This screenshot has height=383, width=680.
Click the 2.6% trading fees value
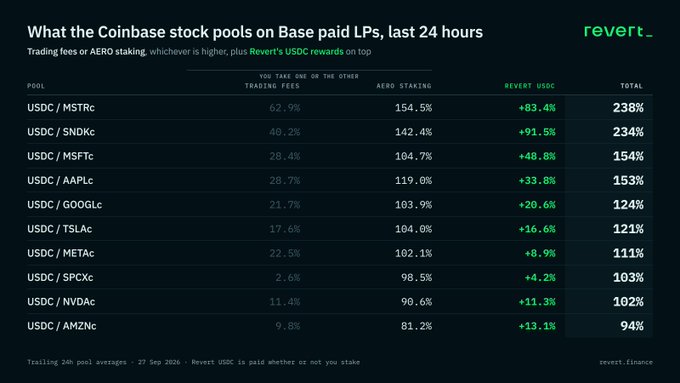coord(288,278)
